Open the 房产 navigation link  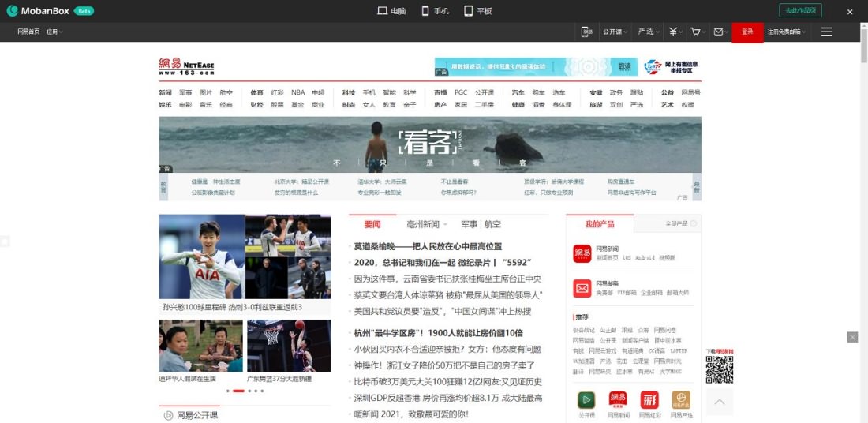(x=440, y=104)
